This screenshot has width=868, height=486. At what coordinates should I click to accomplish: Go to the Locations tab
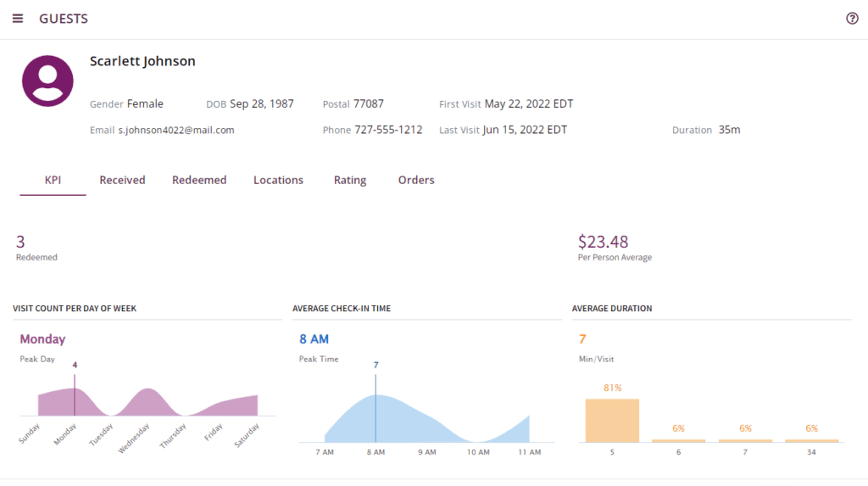(278, 180)
